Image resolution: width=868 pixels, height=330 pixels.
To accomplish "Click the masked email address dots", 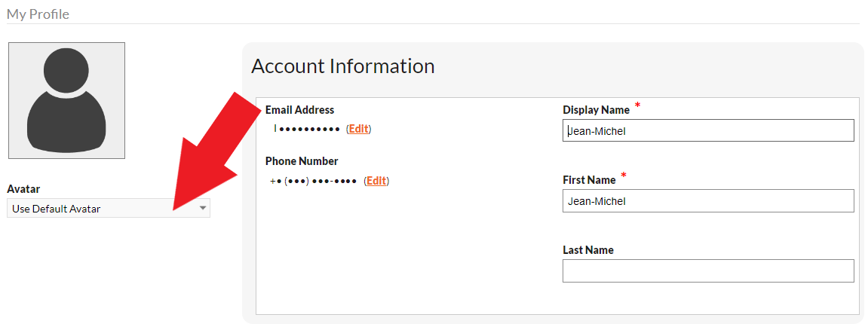I will pyautogui.click(x=307, y=129).
